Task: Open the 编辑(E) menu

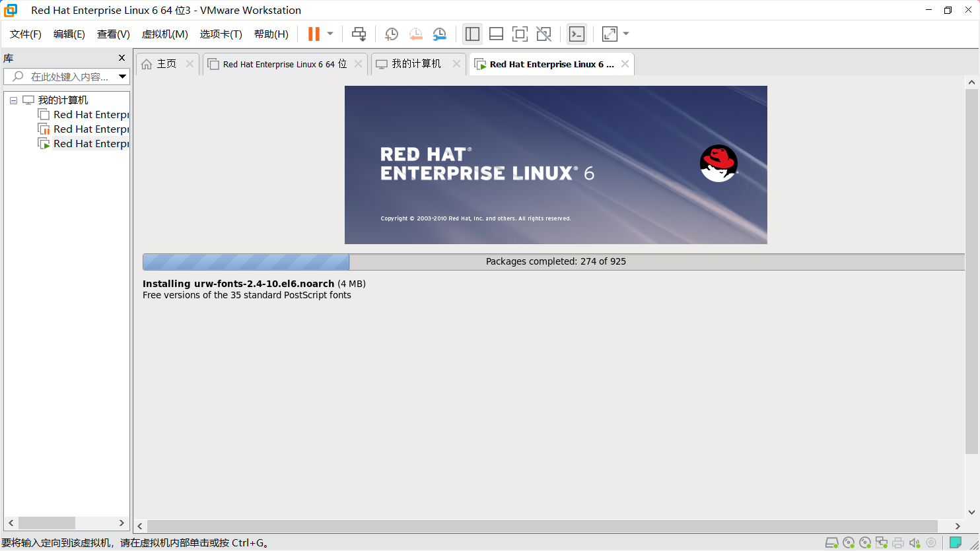Action: (x=69, y=34)
